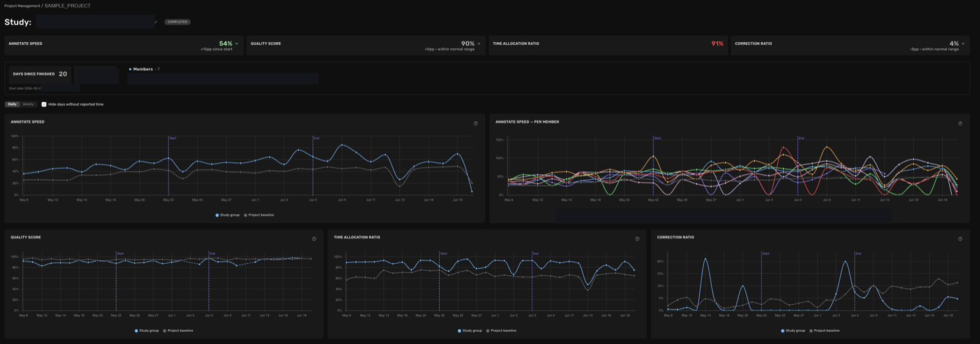Click Start marker in Time Allocation Ratio chart
The image size is (980, 344).
click(x=443, y=253)
